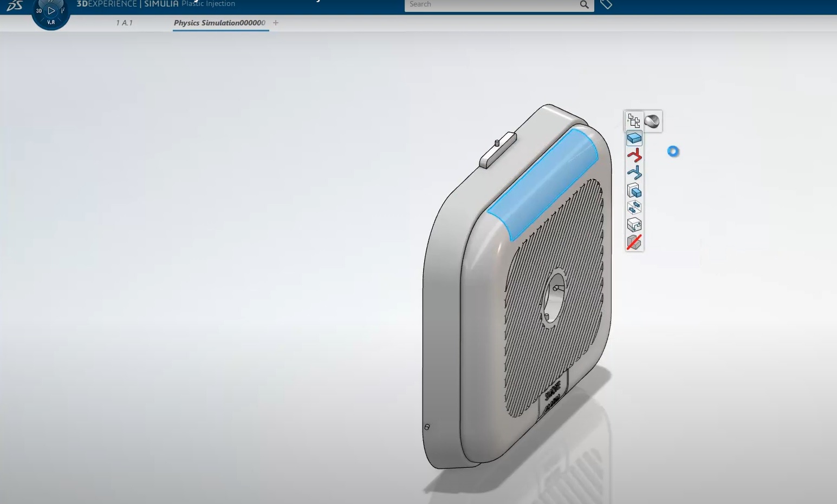Click the grey blocks red slash icon

pos(634,242)
